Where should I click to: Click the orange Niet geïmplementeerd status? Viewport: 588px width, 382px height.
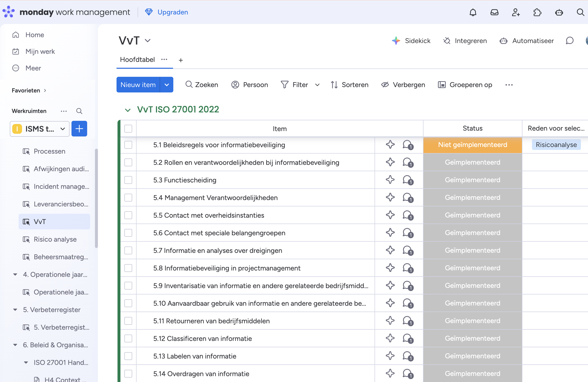(x=472, y=145)
